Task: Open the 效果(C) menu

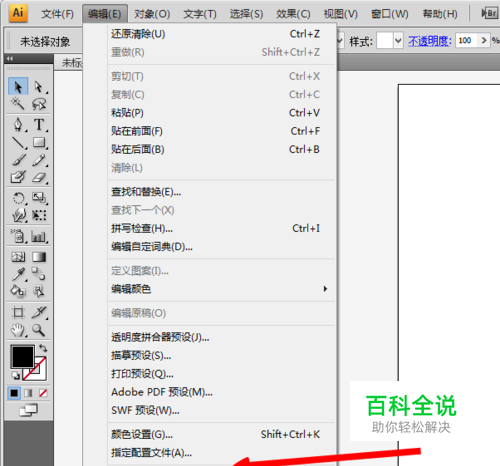Action: [x=293, y=14]
